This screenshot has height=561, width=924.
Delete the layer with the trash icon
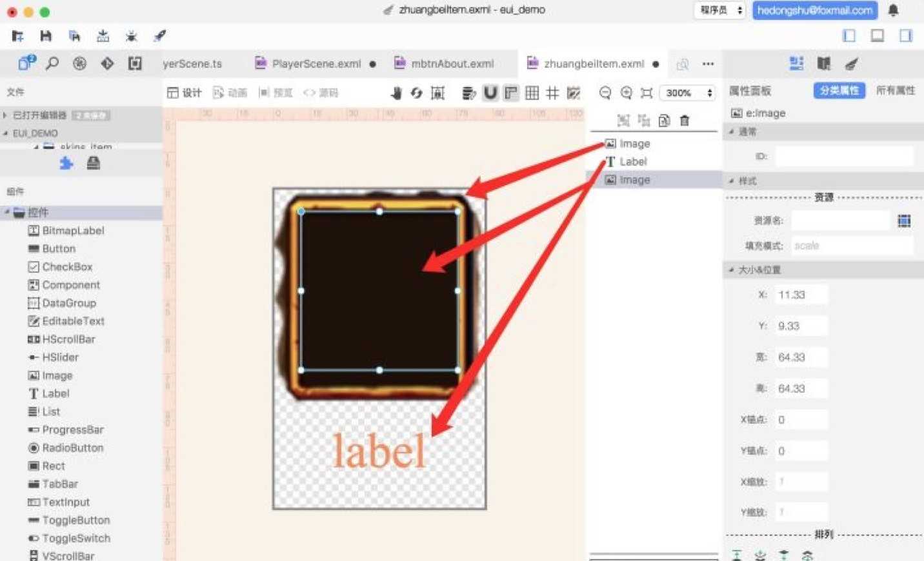click(685, 120)
